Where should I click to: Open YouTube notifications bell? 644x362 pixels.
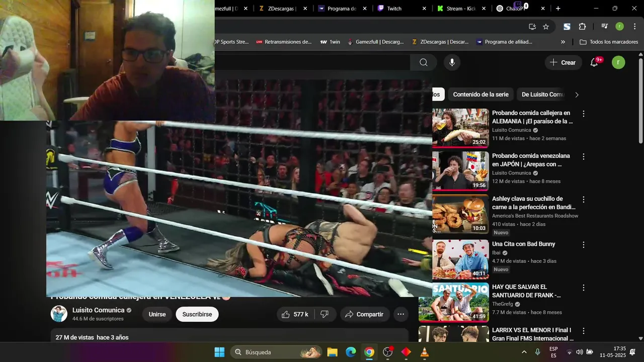(594, 62)
